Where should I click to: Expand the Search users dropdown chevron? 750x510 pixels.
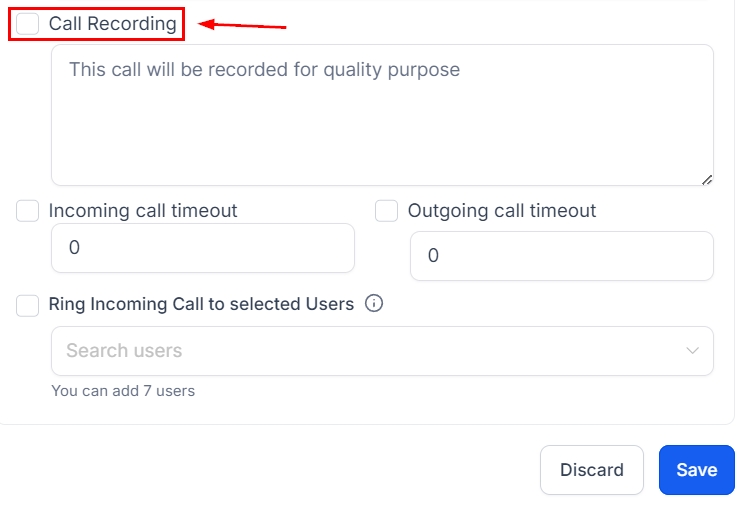[692, 351]
